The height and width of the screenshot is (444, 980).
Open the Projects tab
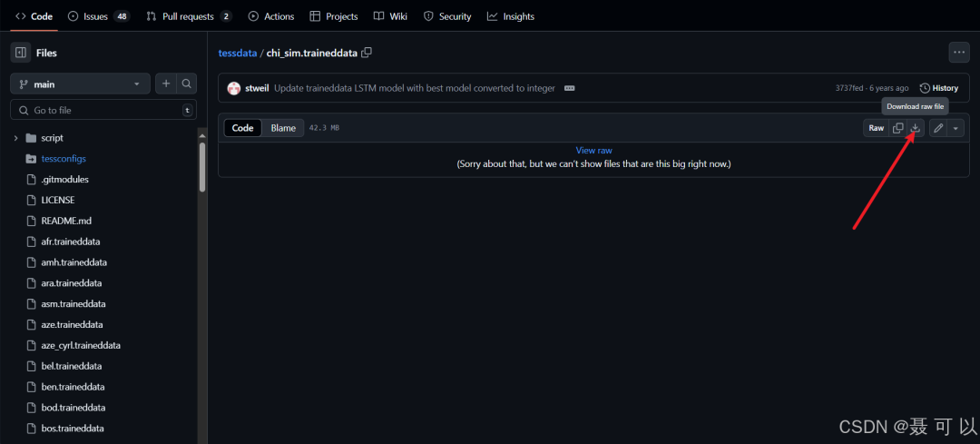pos(334,16)
